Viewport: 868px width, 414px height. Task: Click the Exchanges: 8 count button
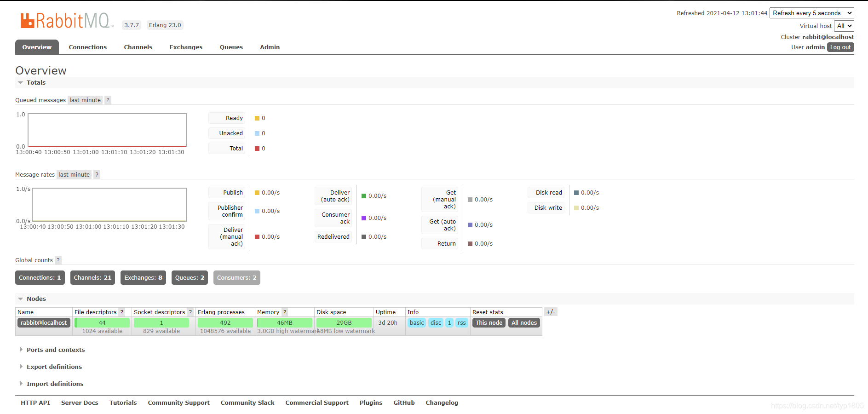(x=143, y=278)
